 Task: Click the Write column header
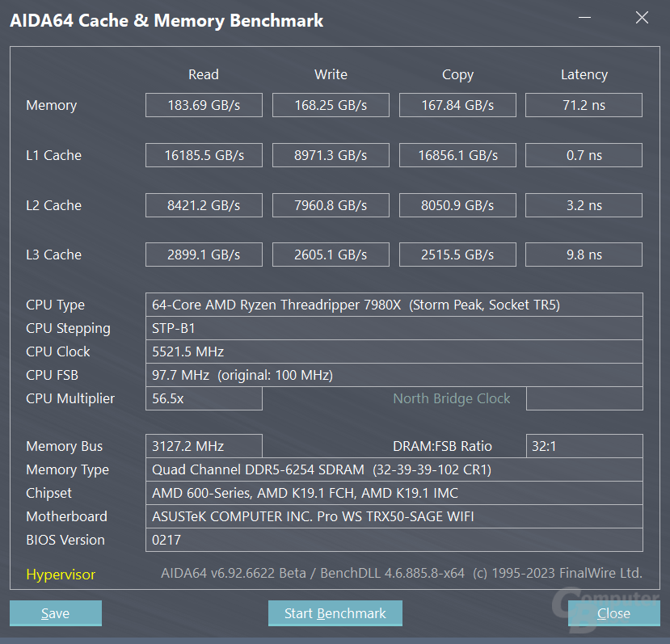331,74
